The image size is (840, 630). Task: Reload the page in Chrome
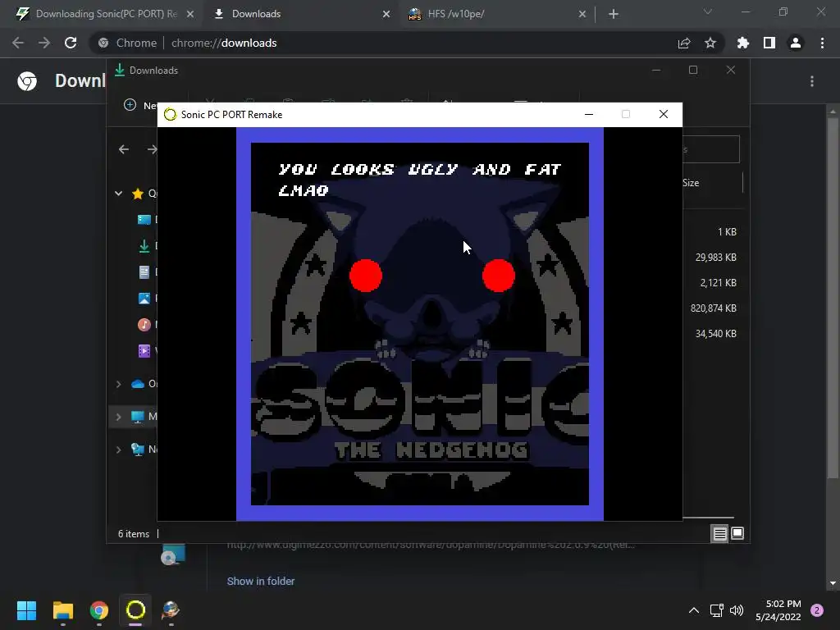[x=71, y=43]
